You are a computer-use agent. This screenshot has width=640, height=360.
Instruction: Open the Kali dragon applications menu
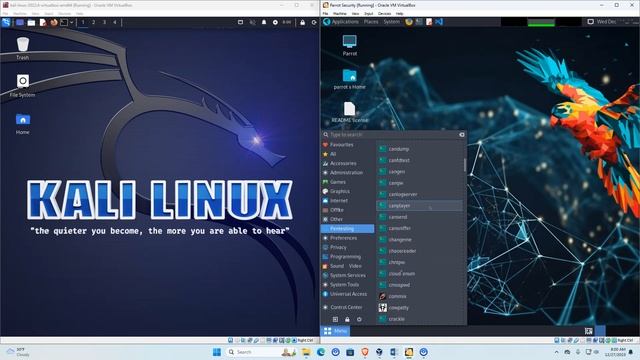6,22
